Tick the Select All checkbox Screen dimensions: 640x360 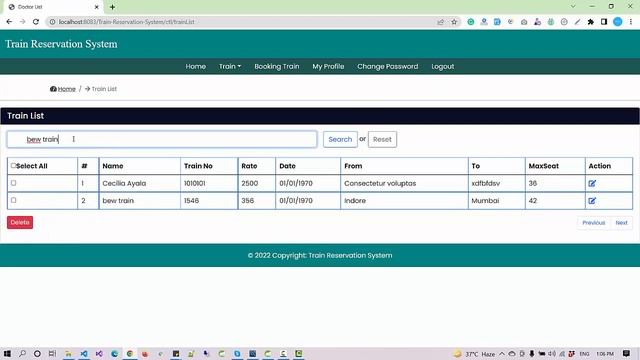[x=13, y=166]
